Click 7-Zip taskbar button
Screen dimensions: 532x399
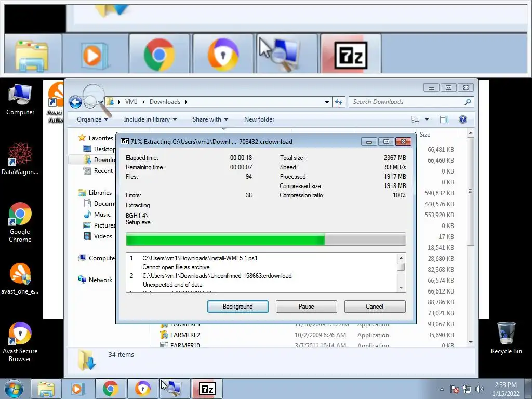[207, 389]
